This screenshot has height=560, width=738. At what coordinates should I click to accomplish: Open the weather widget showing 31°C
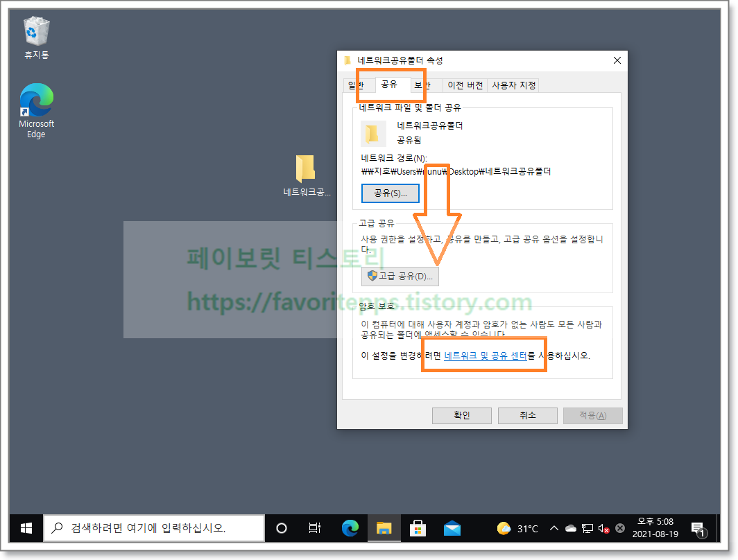click(x=517, y=529)
